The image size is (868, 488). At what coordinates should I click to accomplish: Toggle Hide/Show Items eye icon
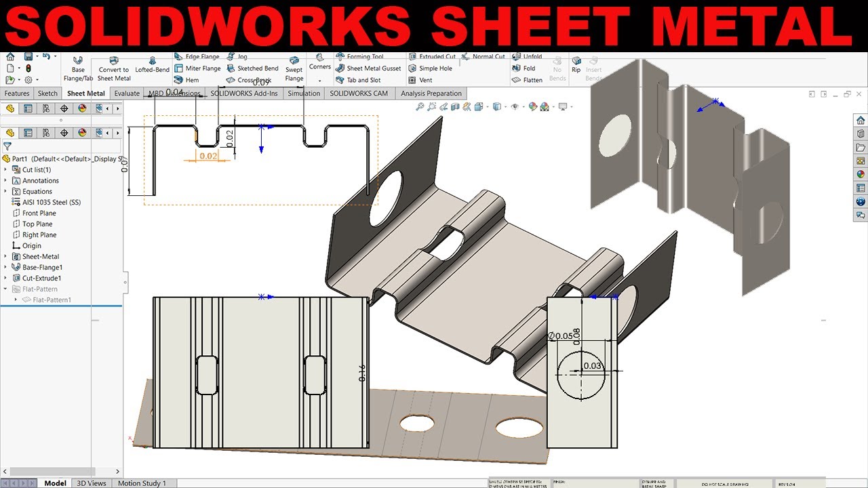pos(515,106)
